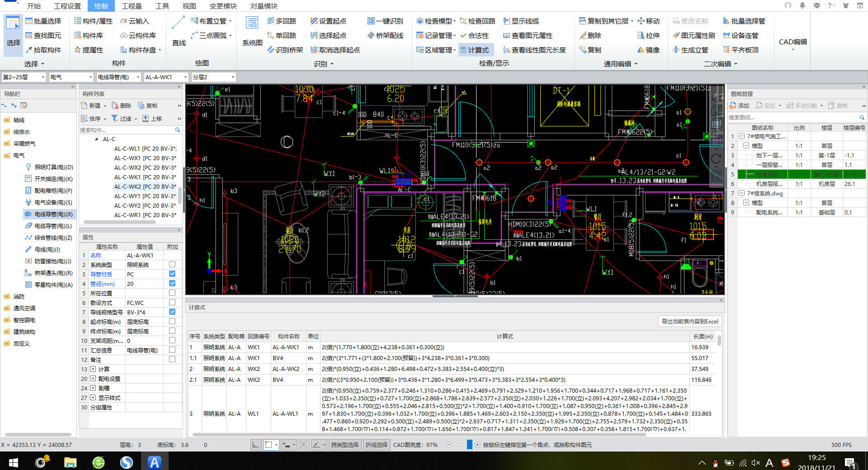Open the 系统图 tool

(252, 32)
